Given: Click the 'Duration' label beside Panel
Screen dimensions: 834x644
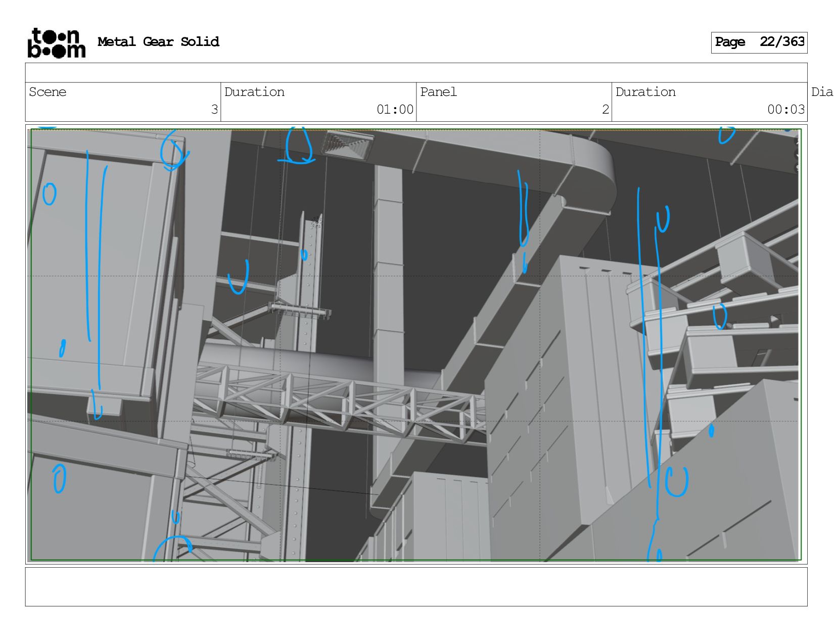Looking at the screenshot, I should pos(645,92).
